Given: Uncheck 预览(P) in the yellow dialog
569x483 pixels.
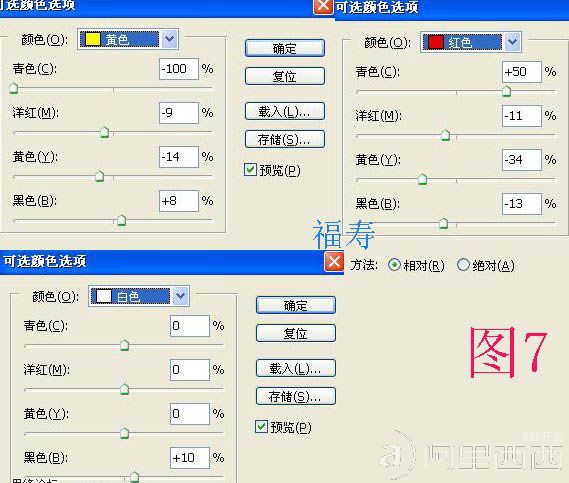Looking at the screenshot, I should pyautogui.click(x=250, y=170).
